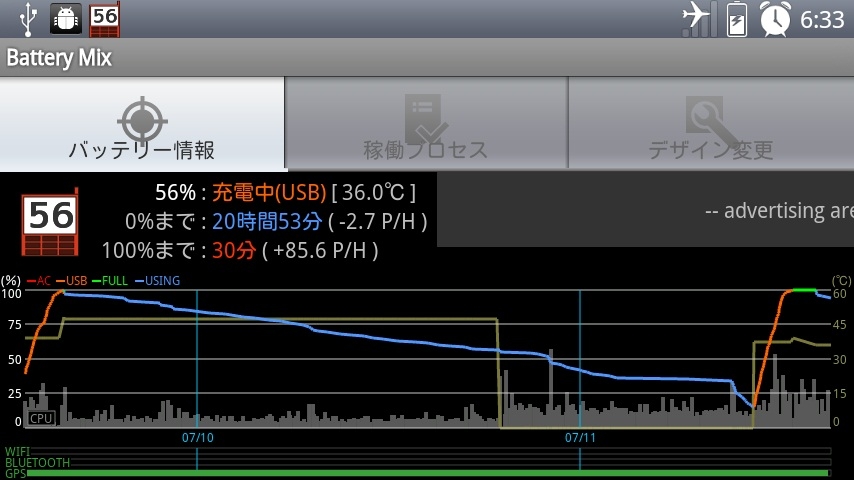Tap the -2.7 P/H discharge rate

377,221
